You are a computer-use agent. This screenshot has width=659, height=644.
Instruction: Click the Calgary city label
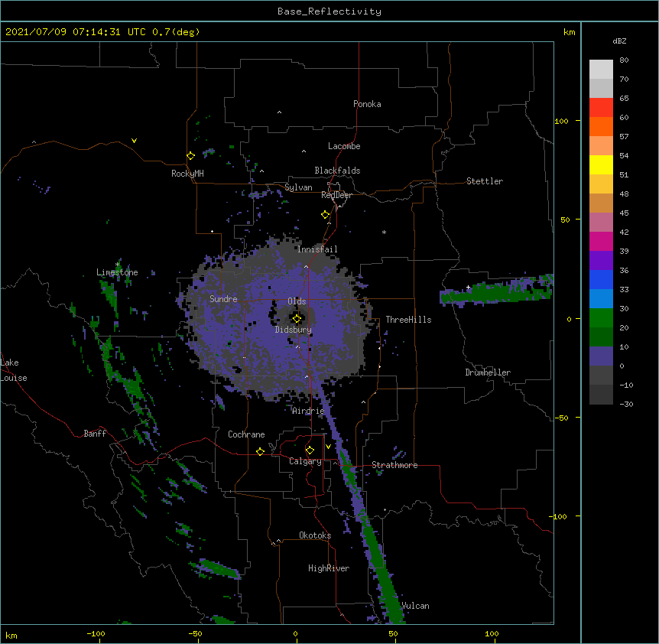(305, 461)
